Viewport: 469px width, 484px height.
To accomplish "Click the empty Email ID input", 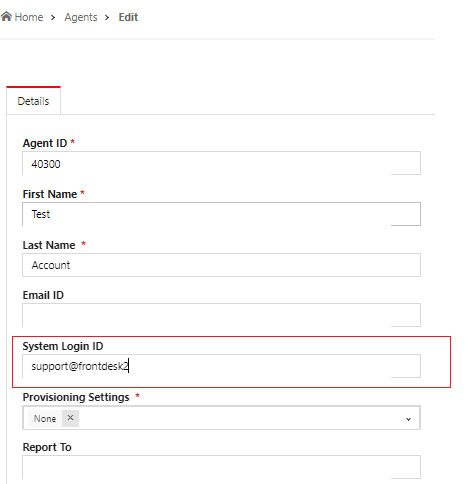I will coord(221,315).
